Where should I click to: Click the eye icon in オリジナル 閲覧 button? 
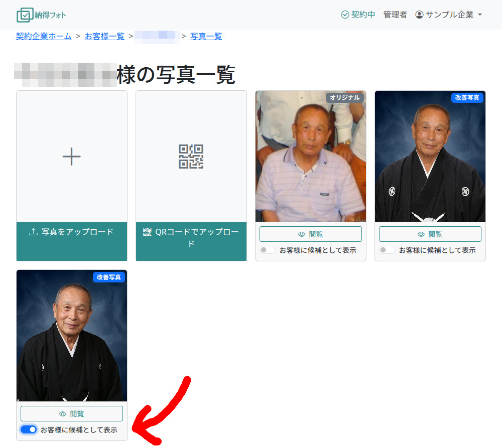[302, 234]
